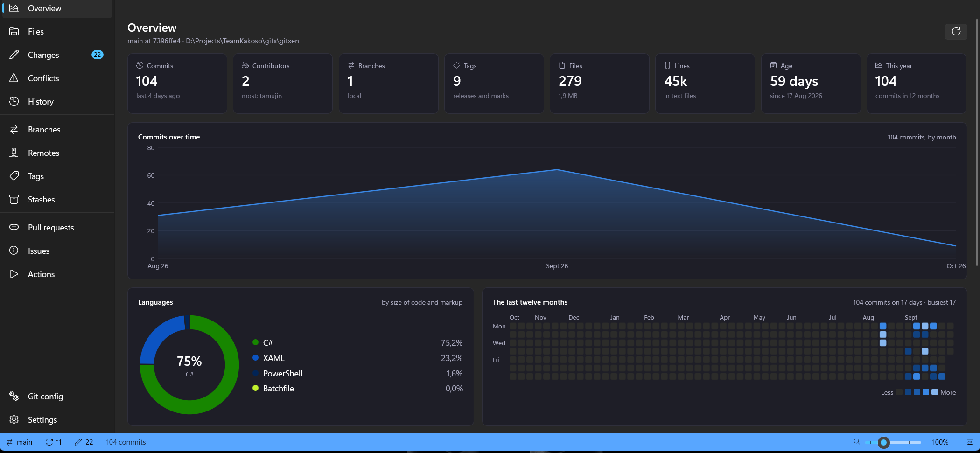Click the Age 59 days stat card
The width and height of the screenshot is (980, 453).
811,84
